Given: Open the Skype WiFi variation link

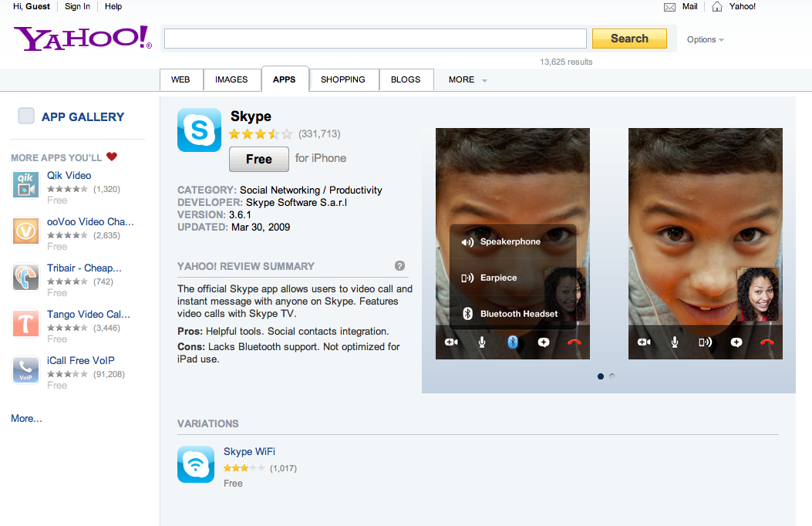Looking at the screenshot, I should coord(249,451).
